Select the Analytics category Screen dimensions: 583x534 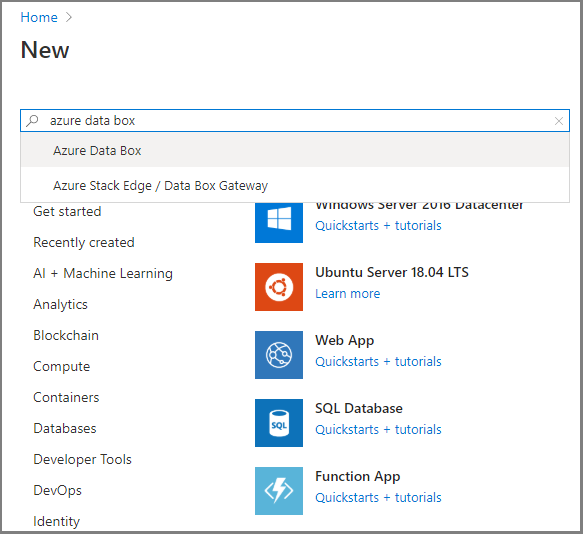tap(60, 305)
